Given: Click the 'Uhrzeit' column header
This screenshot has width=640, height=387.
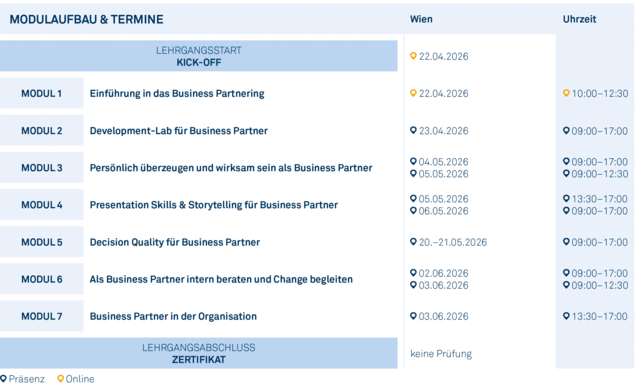Looking at the screenshot, I should (579, 19).
